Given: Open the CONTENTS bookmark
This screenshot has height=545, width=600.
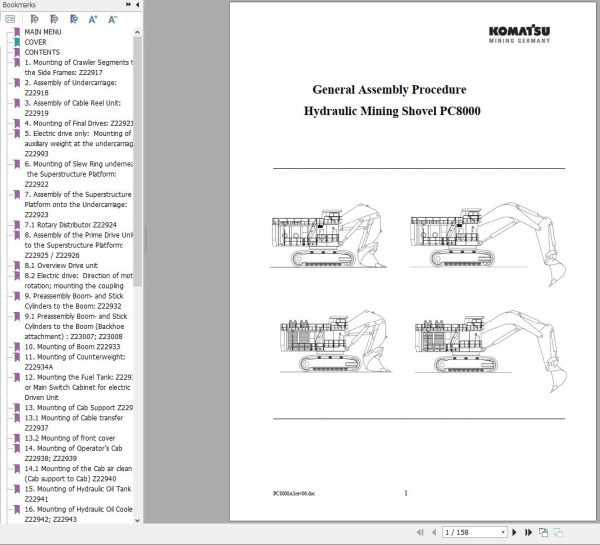Looking at the screenshot, I should point(42,52).
